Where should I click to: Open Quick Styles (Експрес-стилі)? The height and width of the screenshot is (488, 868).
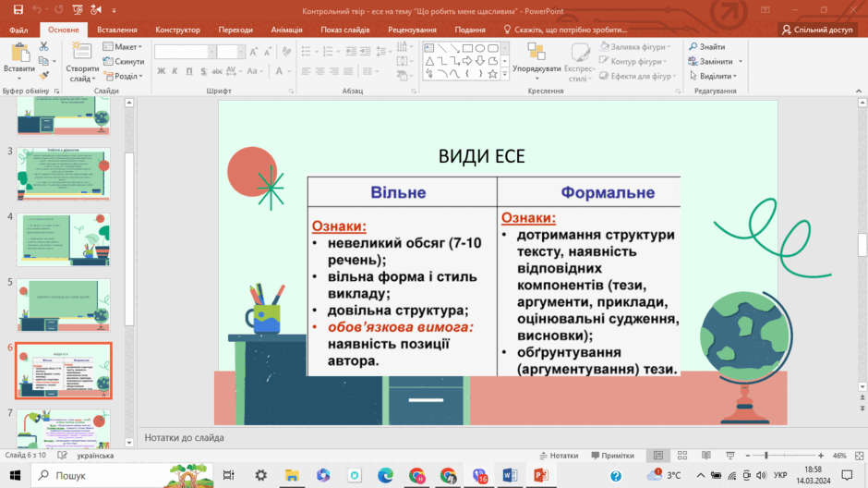click(x=579, y=62)
